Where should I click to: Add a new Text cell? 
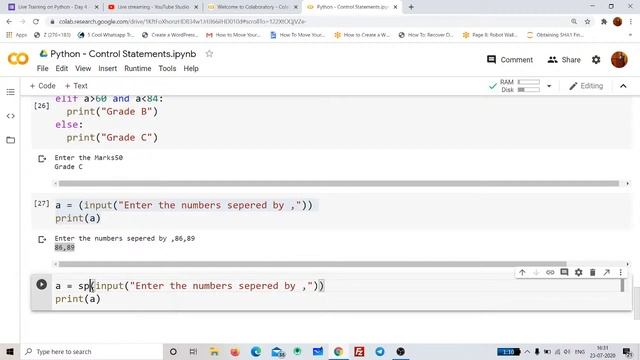coord(76,86)
